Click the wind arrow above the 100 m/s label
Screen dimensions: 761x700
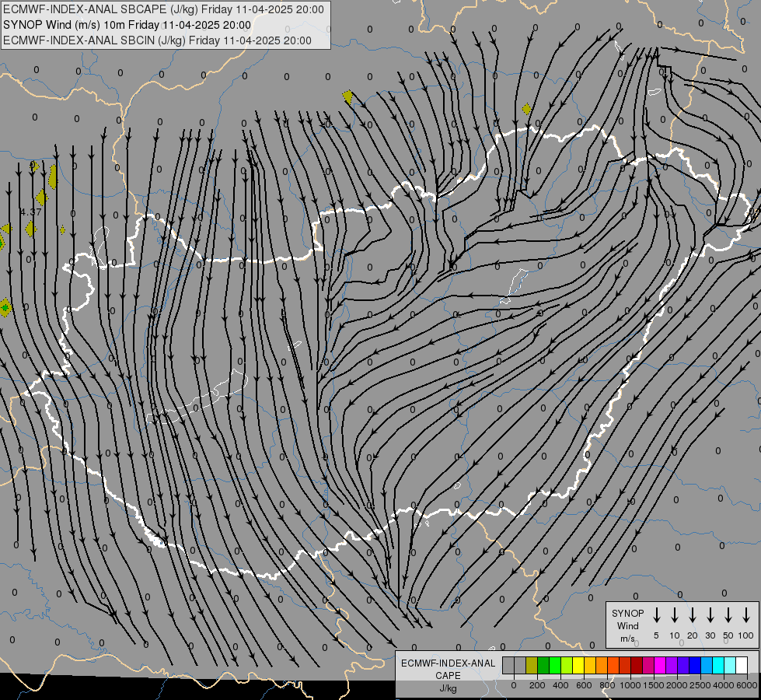[x=746, y=614]
